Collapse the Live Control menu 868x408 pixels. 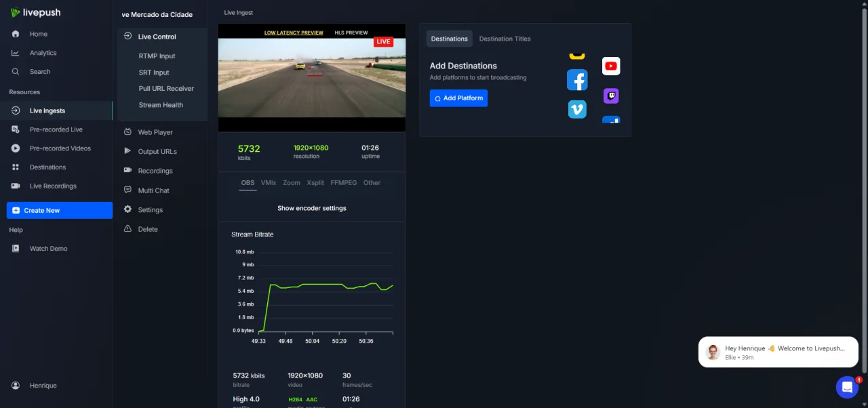[x=157, y=37]
